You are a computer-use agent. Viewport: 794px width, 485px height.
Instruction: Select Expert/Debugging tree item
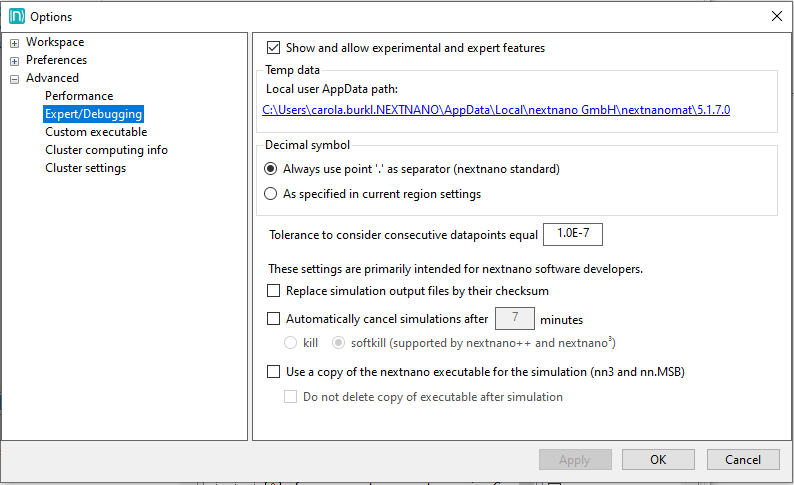93,114
